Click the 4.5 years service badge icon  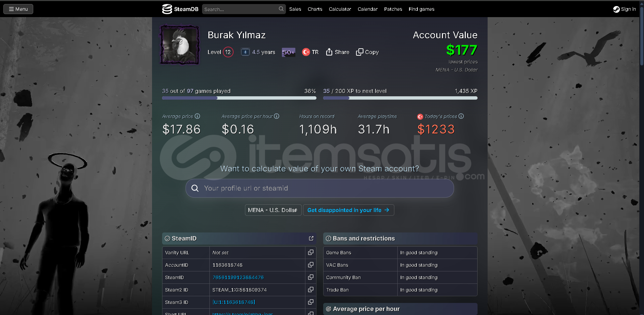pyautogui.click(x=245, y=52)
